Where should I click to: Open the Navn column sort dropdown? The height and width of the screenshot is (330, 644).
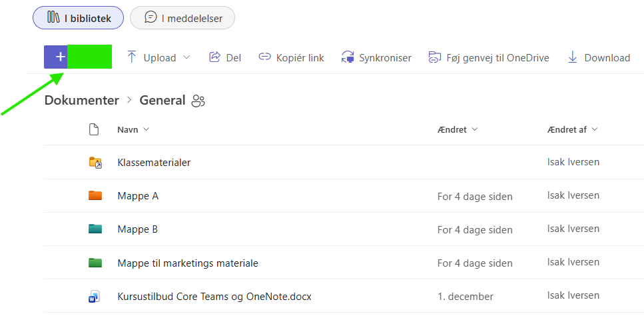[146, 129]
